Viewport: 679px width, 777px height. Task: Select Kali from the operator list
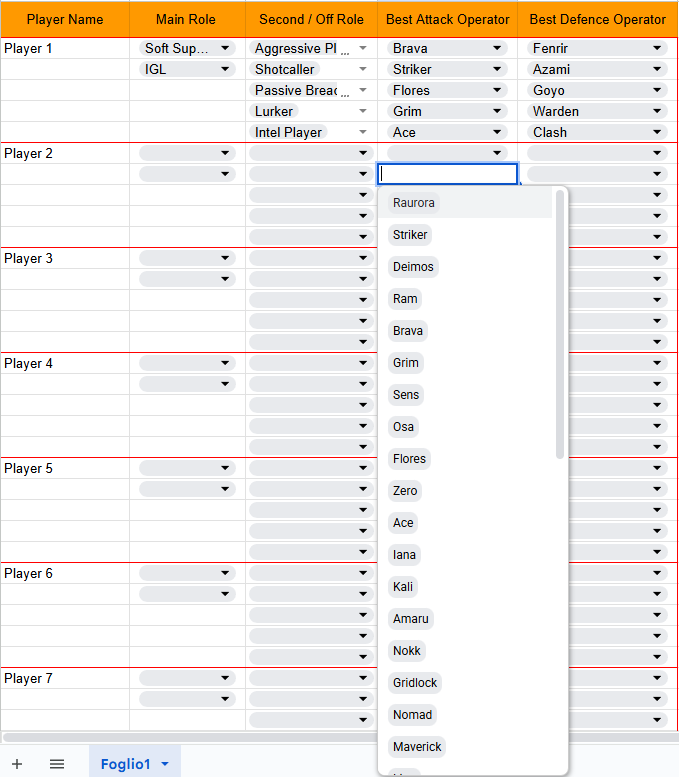pos(402,587)
